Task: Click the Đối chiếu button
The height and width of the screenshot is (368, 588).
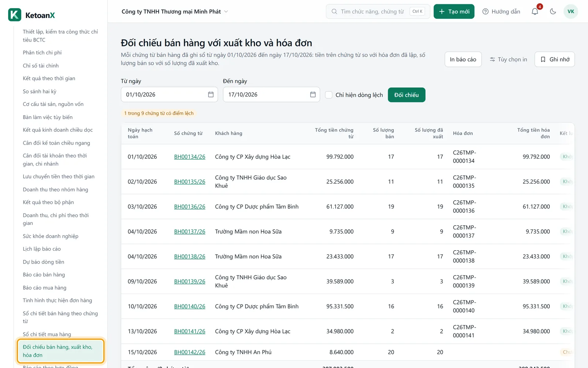Action: [x=406, y=95]
